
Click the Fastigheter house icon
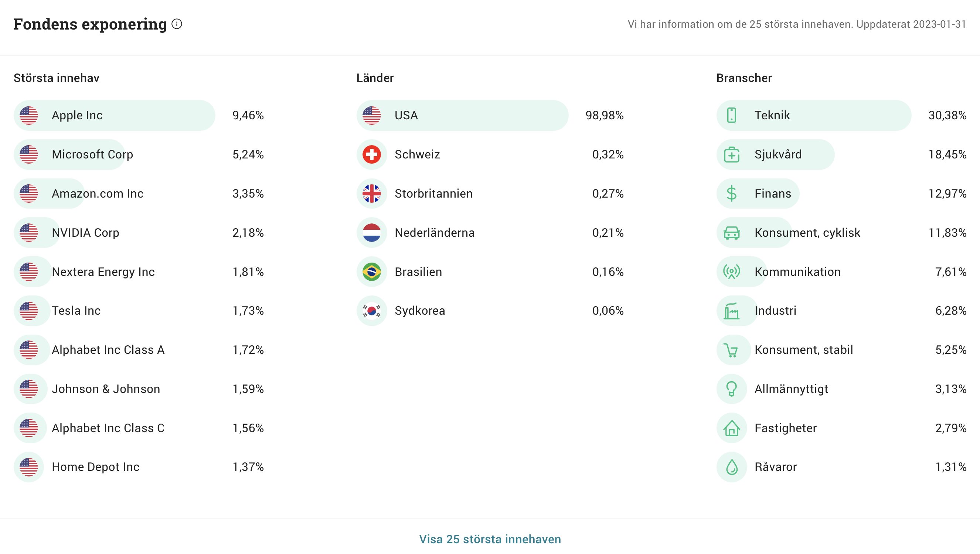pos(731,428)
